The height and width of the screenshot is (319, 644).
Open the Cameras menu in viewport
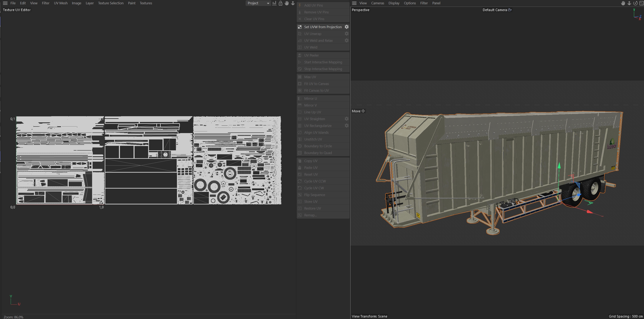[377, 3]
